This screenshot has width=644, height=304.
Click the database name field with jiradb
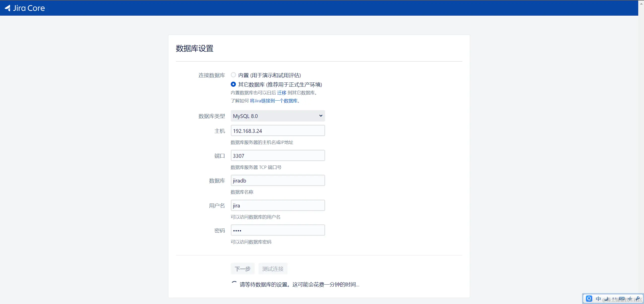278,180
